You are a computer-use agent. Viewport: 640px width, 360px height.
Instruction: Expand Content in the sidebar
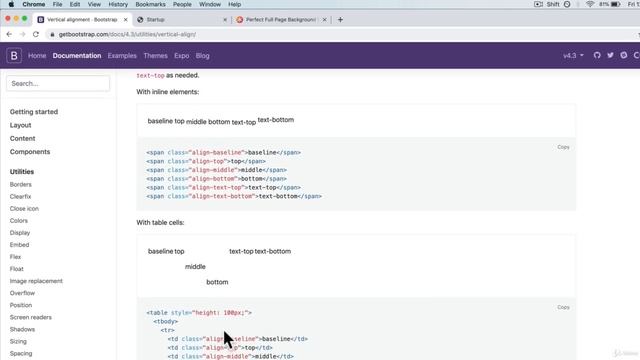click(x=22, y=138)
